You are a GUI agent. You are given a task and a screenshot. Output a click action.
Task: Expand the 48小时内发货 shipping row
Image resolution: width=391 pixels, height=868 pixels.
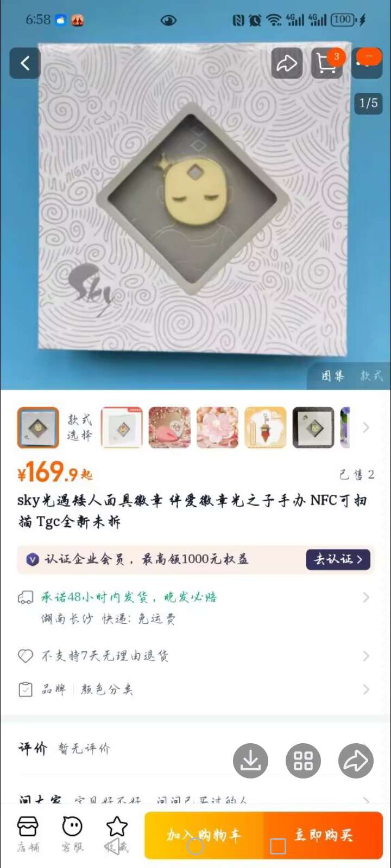195,608
